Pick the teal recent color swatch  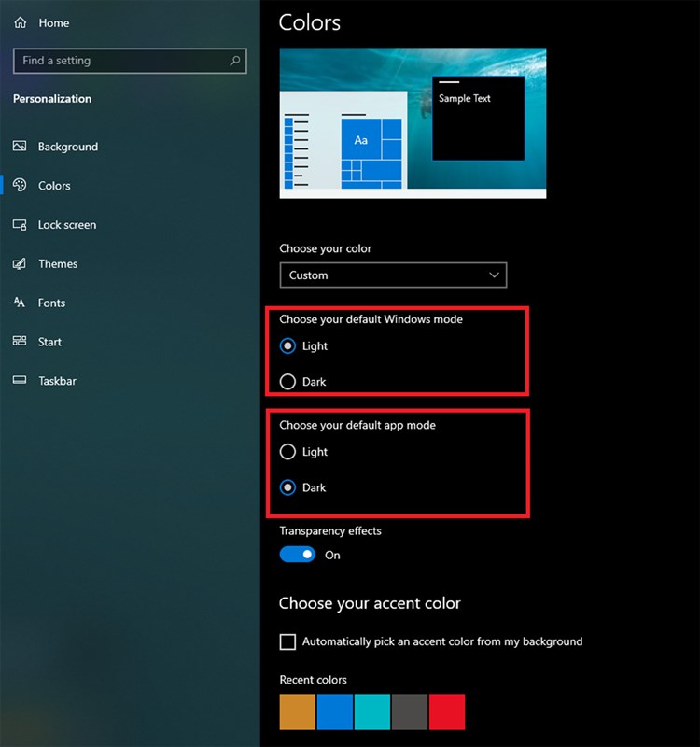(372, 712)
